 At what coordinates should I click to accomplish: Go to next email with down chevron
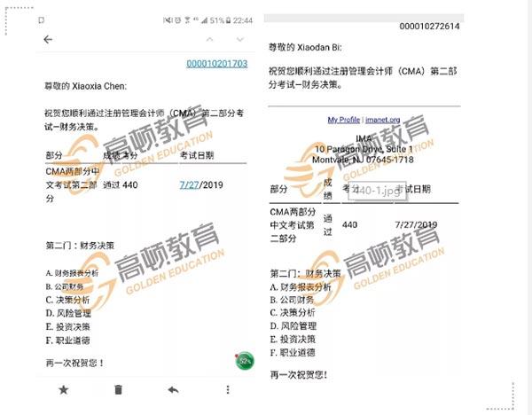(240, 40)
